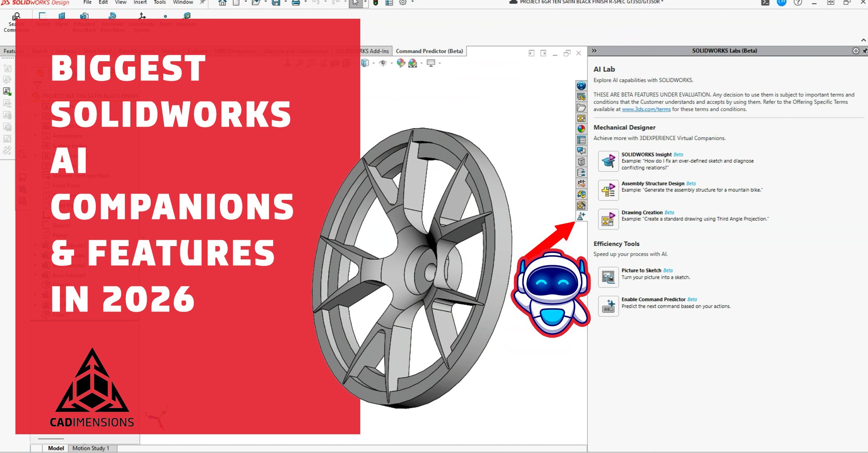Screen dimensions: 868x453
Task: Enable Command Predictor in Efficiency Tools
Action: (x=608, y=306)
